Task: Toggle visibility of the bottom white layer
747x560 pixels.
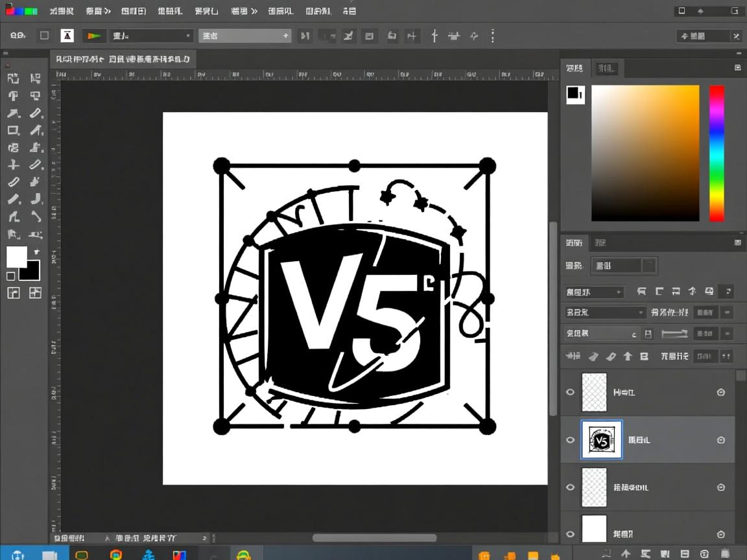Action: point(570,534)
